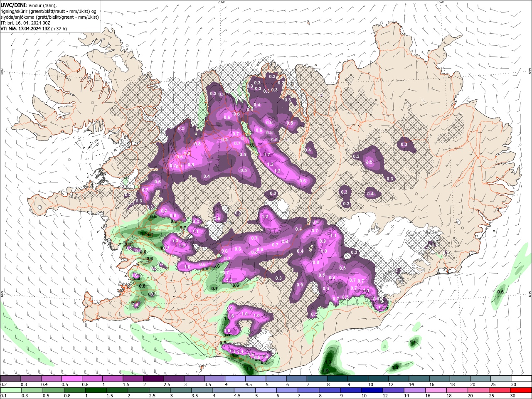Click the darkest green 1 mm rain swatch
The image size is (532, 399).
click(96, 390)
